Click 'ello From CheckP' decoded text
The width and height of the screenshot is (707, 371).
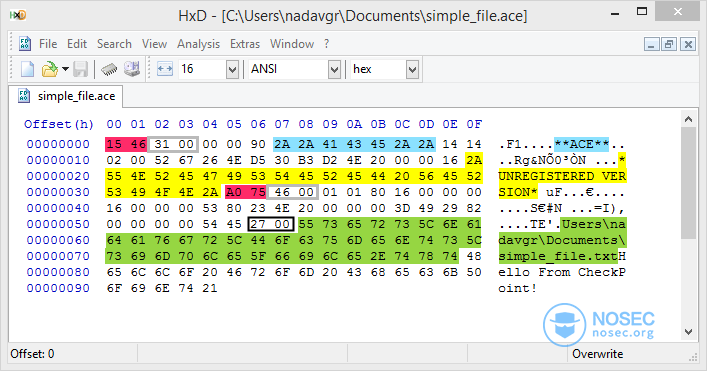coord(562,272)
